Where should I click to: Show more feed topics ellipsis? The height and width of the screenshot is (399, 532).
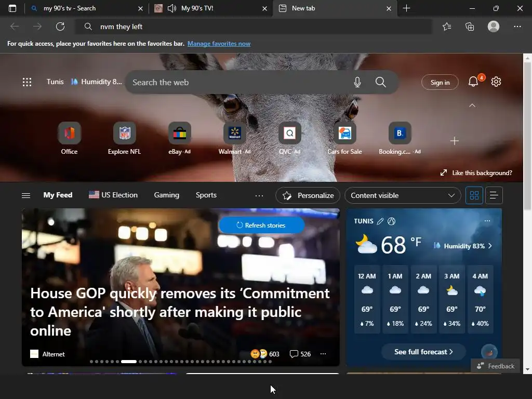[x=259, y=196]
